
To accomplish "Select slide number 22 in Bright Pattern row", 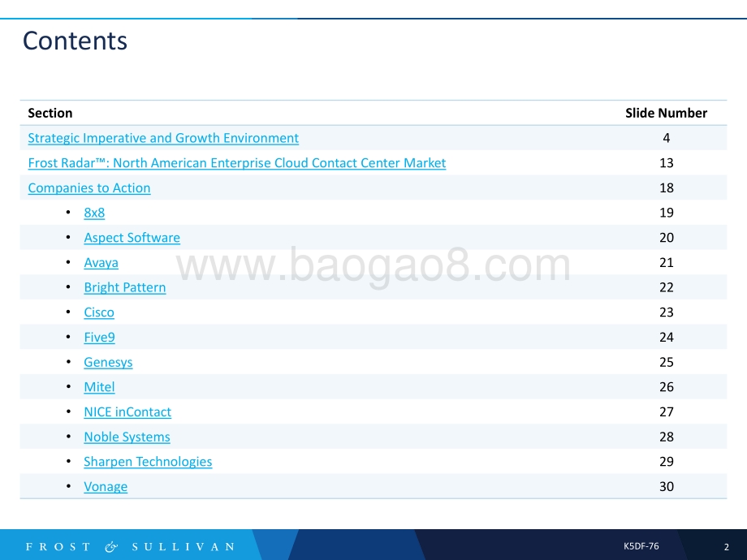I will pos(667,287).
